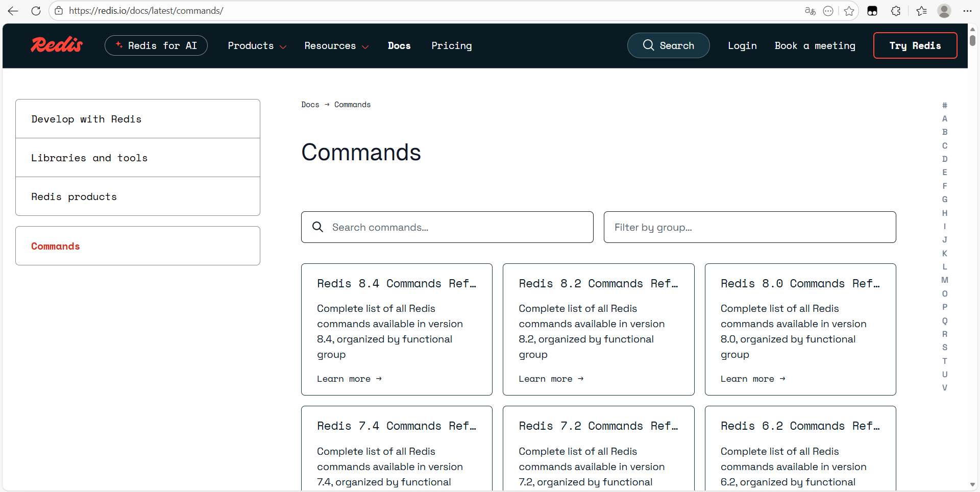
Task: Jump to letter B in index
Action: coord(945,132)
